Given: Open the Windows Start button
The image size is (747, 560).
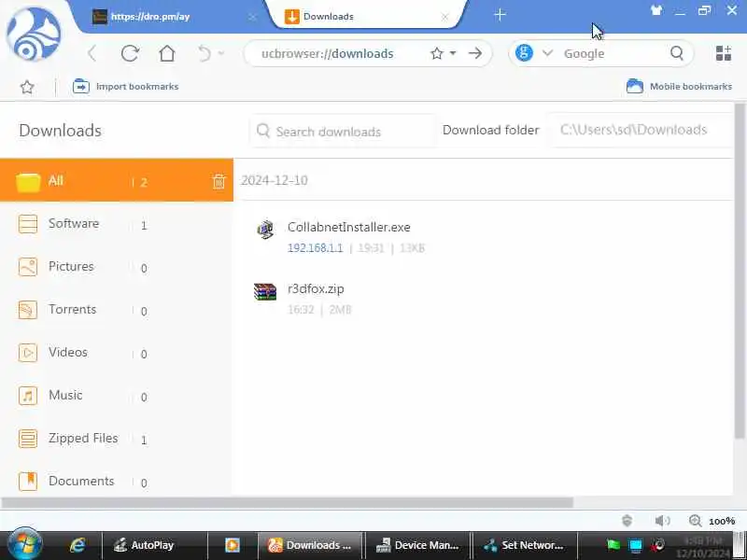Looking at the screenshot, I should click(24, 544).
